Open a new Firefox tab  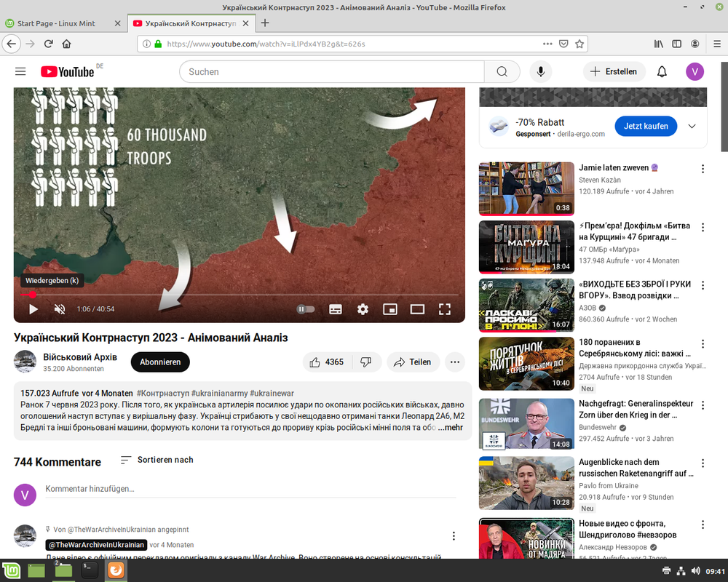click(x=265, y=23)
